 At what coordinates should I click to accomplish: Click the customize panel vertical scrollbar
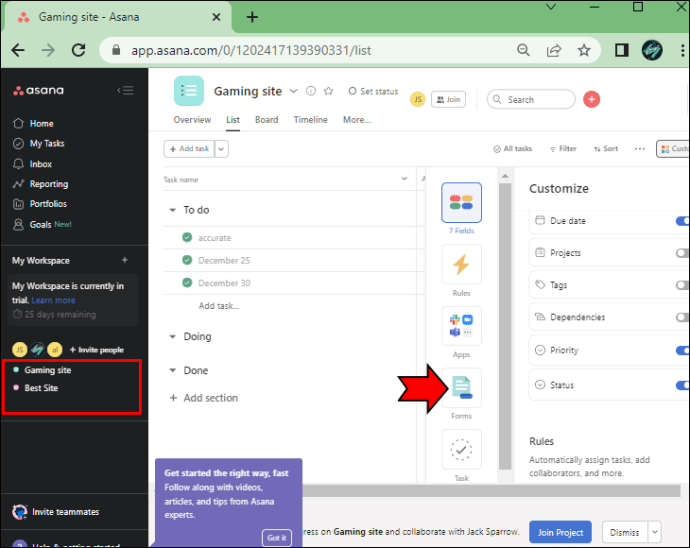pyautogui.click(x=505, y=324)
